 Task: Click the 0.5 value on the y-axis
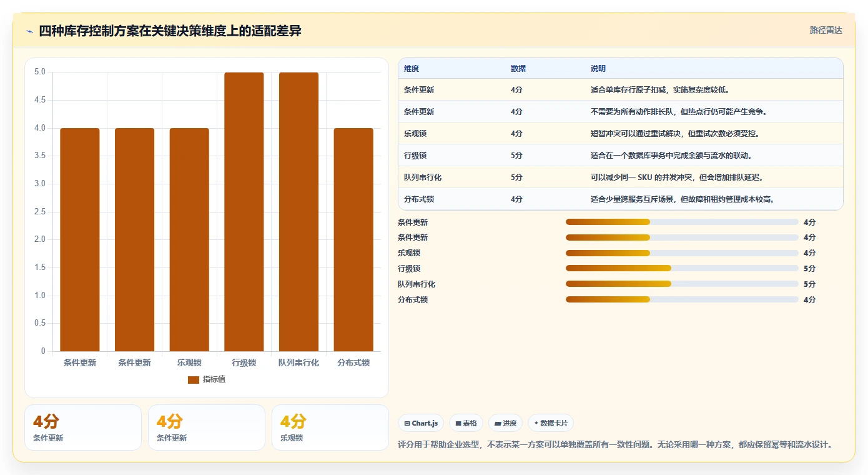tap(40, 323)
